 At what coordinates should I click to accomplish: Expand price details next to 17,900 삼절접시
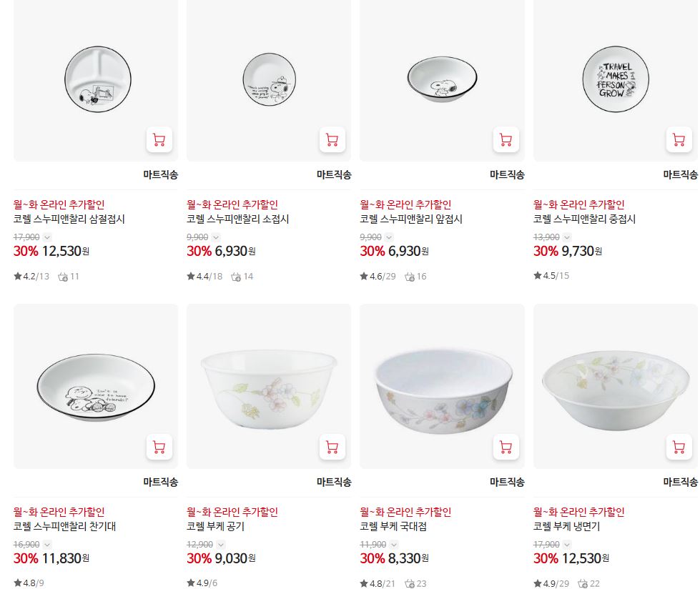coord(47,237)
